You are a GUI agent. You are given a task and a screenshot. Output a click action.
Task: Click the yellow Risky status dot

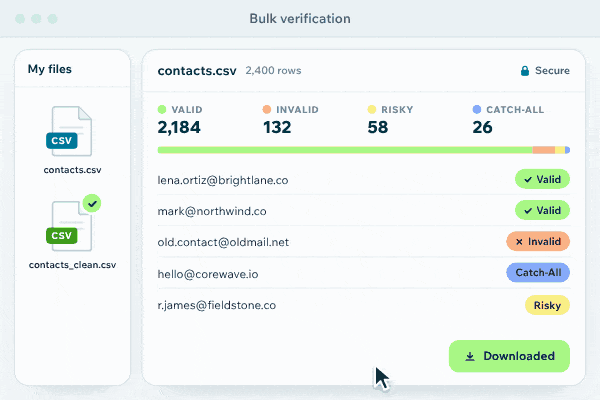(372, 109)
